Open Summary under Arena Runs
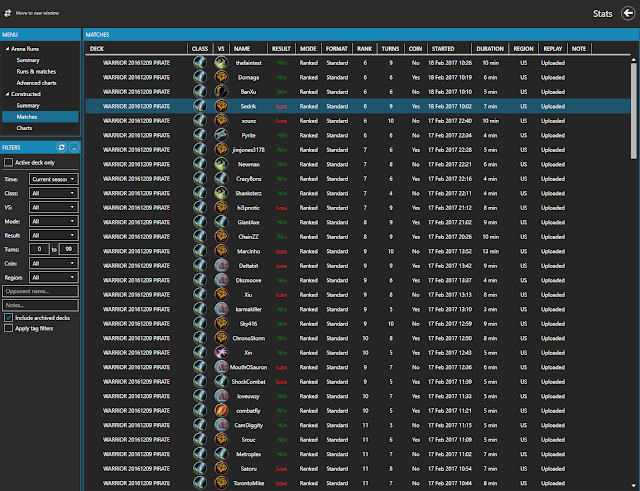 click(28, 60)
